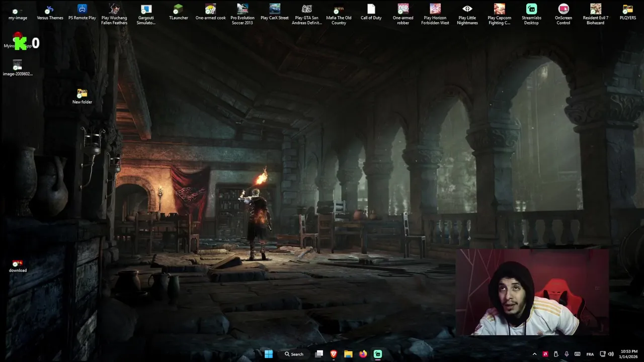Select the Streamlabs Desktop shortcut

(532, 15)
